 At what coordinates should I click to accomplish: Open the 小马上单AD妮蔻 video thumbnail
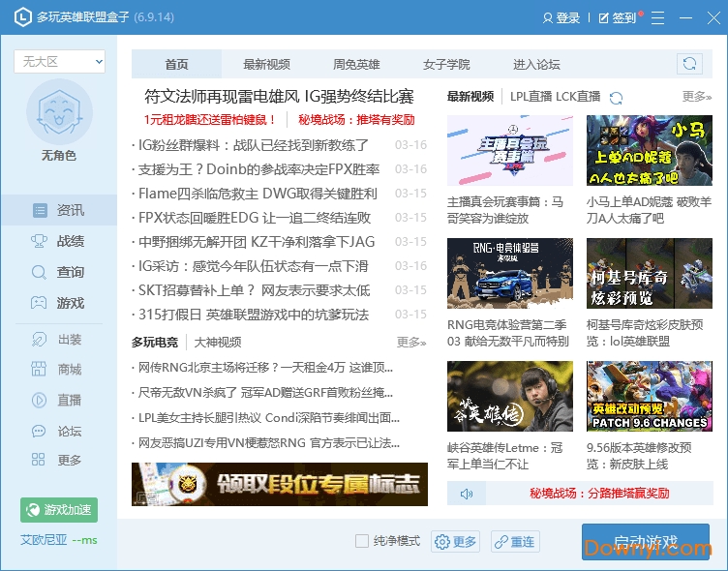(x=649, y=150)
